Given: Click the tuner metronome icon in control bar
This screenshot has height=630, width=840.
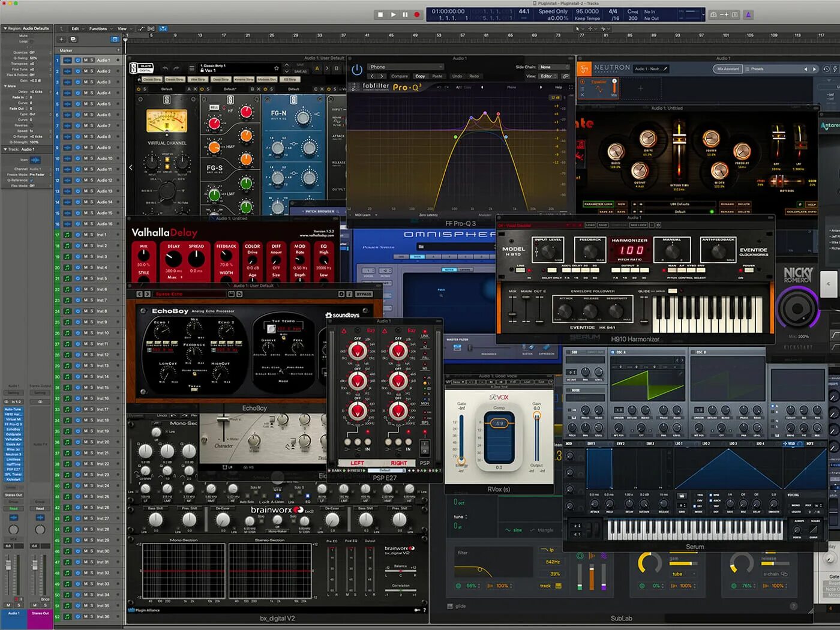Looking at the screenshot, I should (713, 14).
